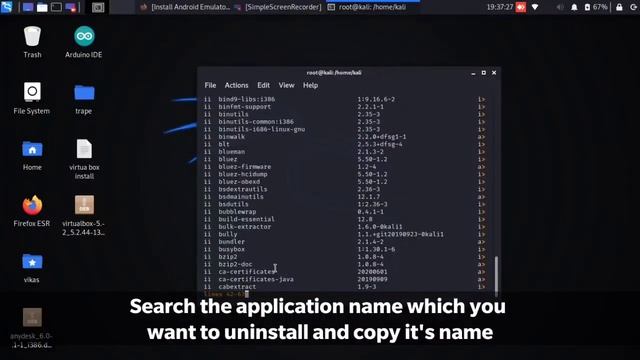Open the terminal File menu
This screenshot has width=640, height=360.
(x=210, y=85)
